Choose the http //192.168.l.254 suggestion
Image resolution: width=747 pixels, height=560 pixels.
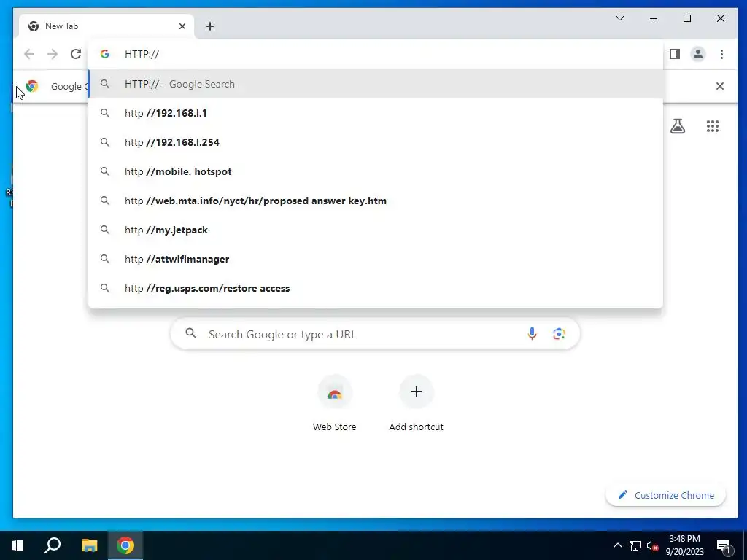pos(376,142)
